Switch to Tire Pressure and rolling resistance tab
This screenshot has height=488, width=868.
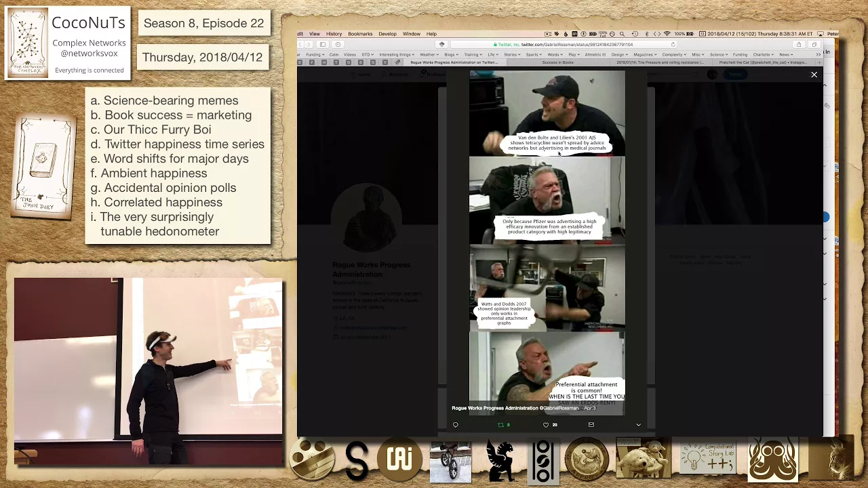660,62
